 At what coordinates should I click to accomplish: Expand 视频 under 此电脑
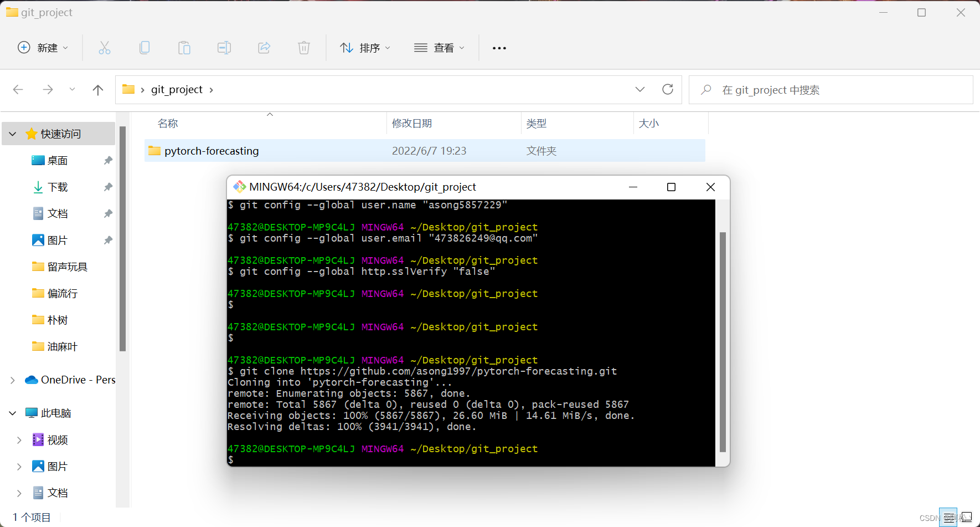pyautogui.click(x=19, y=440)
